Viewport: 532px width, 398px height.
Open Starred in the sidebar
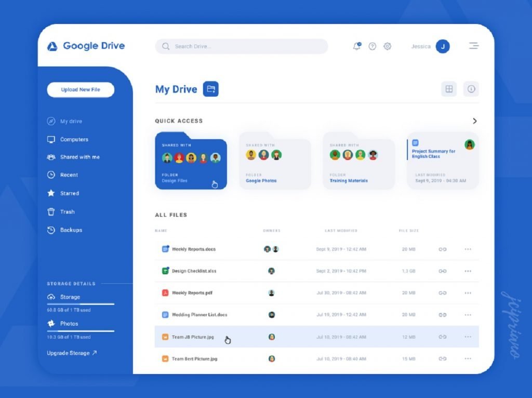[63, 193]
